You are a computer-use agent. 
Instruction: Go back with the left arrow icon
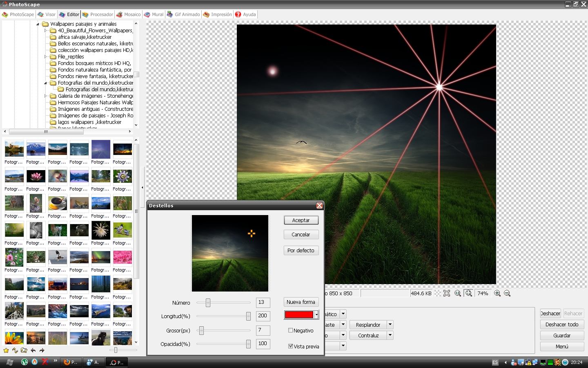pos(33,350)
